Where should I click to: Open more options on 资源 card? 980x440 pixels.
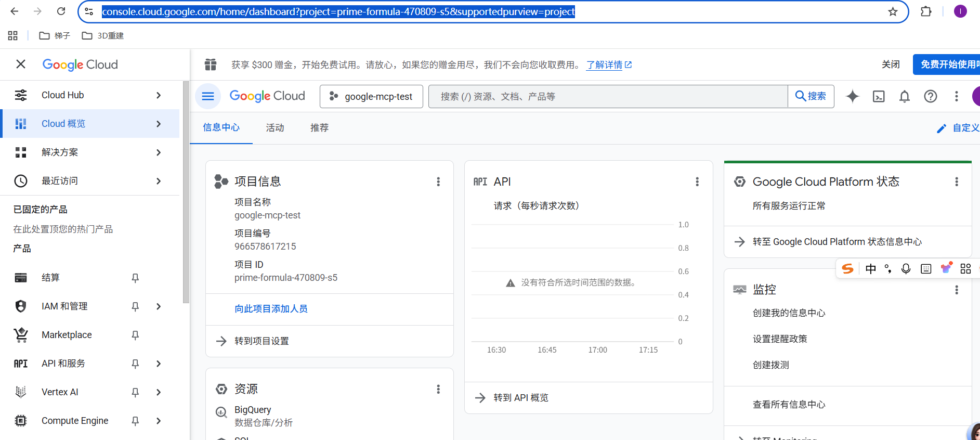pyautogui.click(x=438, y=389)
